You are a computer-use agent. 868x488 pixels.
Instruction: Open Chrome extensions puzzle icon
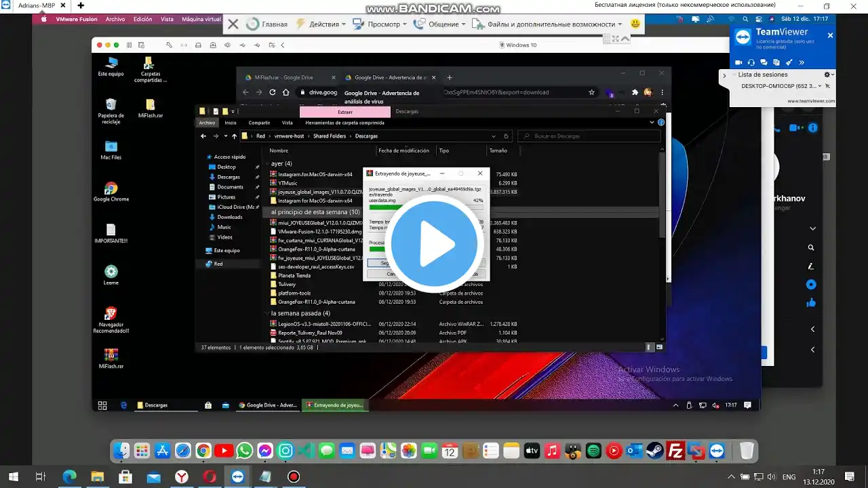point(635,92)
